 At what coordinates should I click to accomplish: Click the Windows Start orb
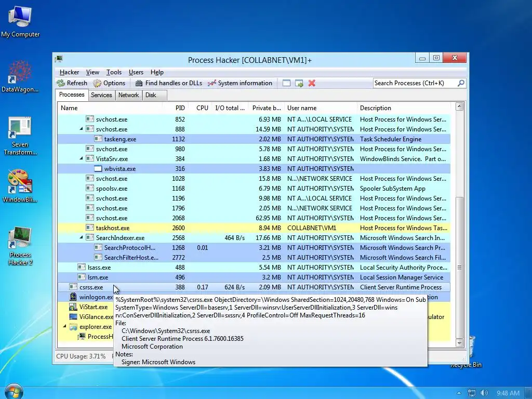[x=14, y=391]
